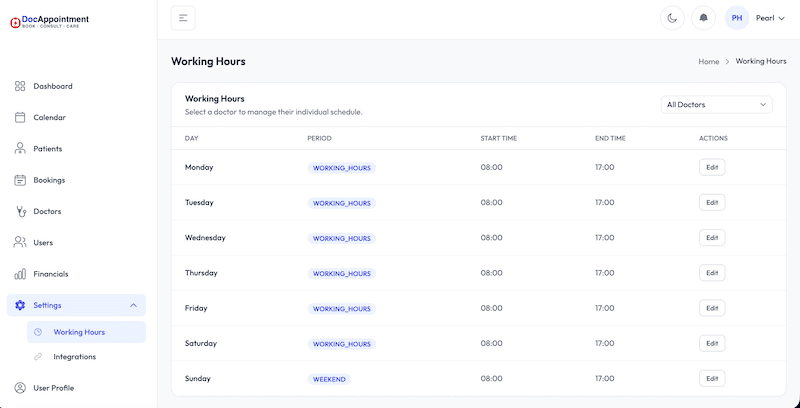Collapse the Settings menu chevron
This screenshot has height=408, width=800.
tap(134, 305)
